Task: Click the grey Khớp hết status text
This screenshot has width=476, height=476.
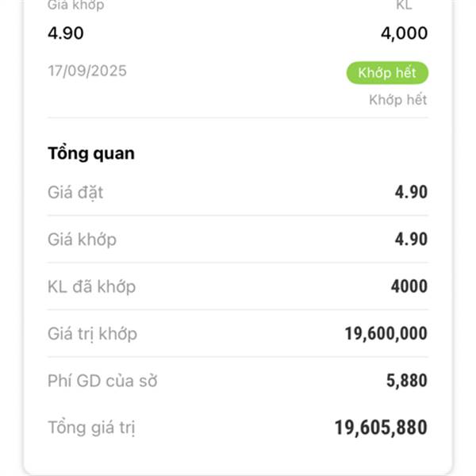Action: (398, 100)
